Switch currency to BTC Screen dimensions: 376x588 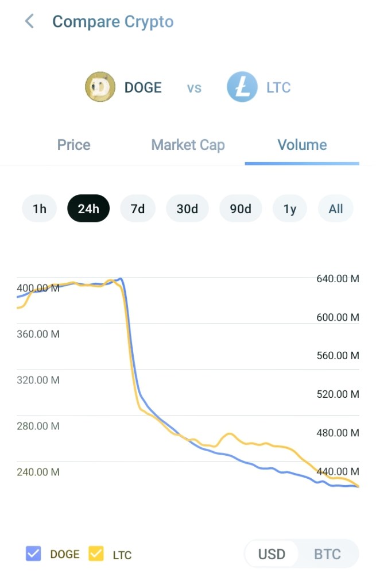point(327,554)
